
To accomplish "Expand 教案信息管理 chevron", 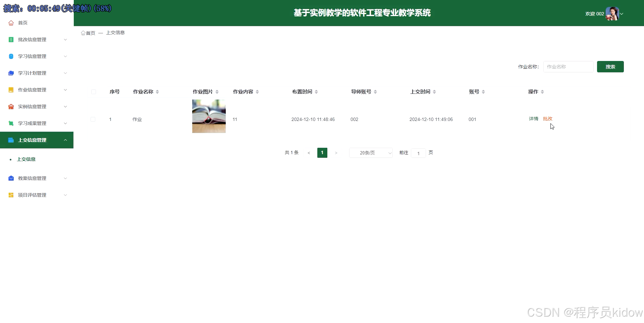I will pyautogui.click(x=65, y=178).
